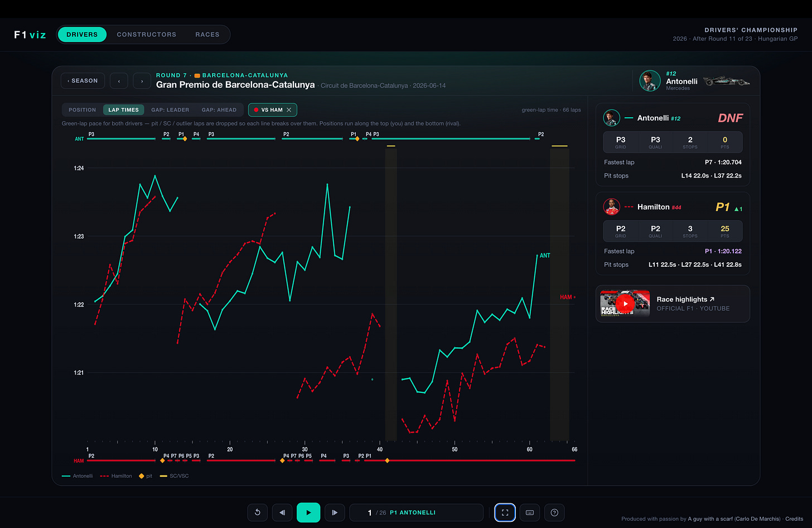Screen dimensions: 812x528
Task: Click the Mercedes car image in header
Action: point(727,81)
